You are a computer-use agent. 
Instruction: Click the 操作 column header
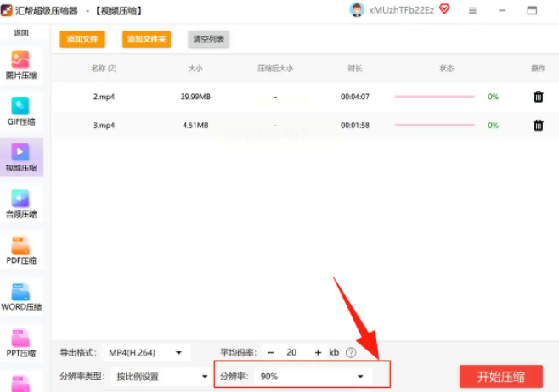point(538,69)
